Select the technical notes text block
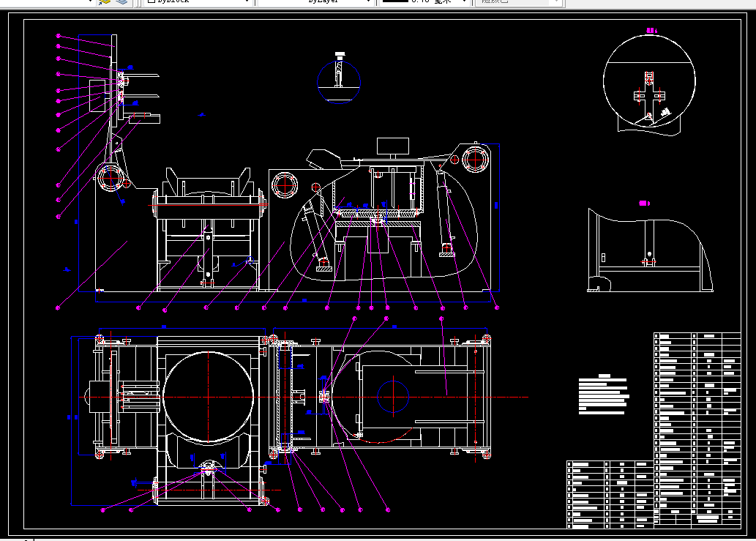756x541 pixels. 604,395
